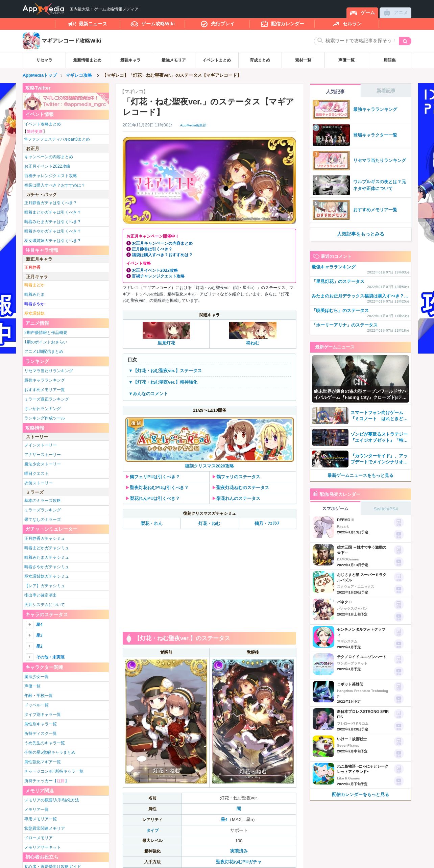Click article icon for DEEMO II
434x868 pixels.
[x=399, y=523]
